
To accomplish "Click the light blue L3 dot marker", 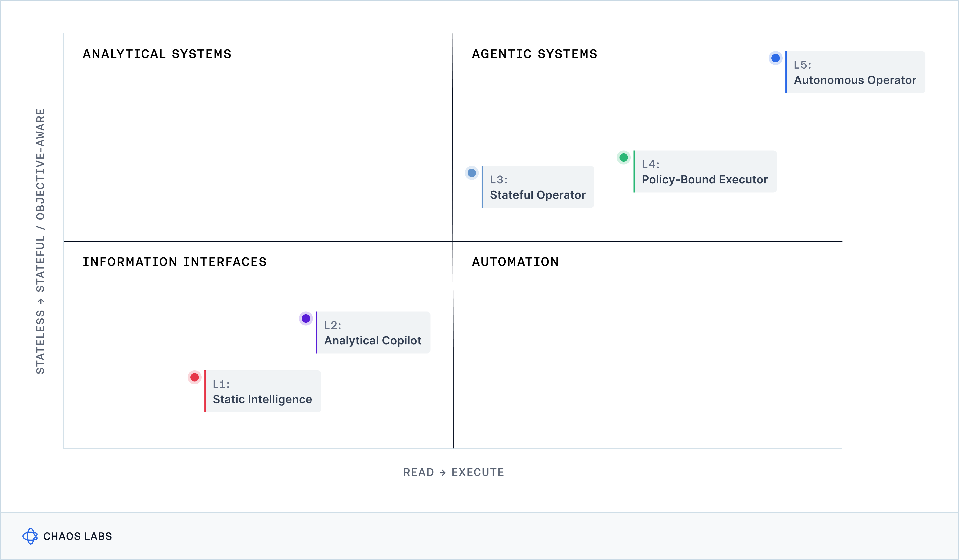I will pos(472,173).
